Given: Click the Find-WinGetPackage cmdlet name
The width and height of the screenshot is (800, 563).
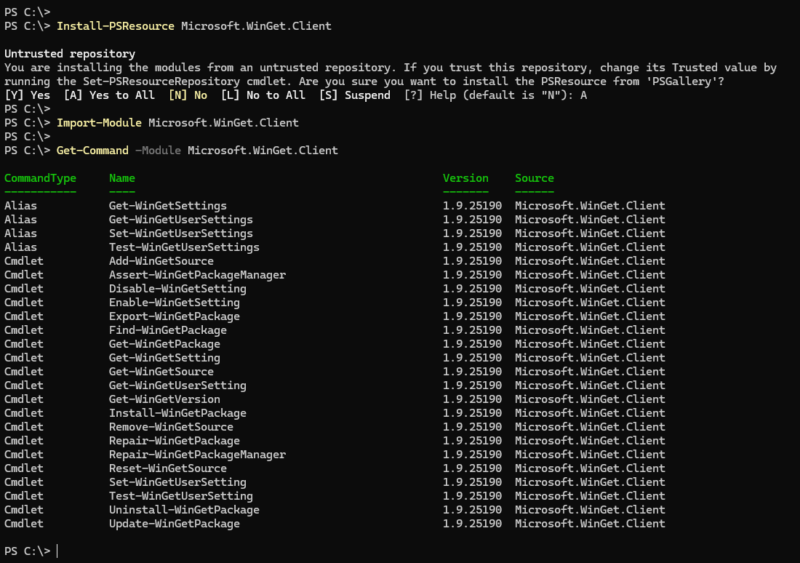Looking at the screenshot, I should coord(167,330).
